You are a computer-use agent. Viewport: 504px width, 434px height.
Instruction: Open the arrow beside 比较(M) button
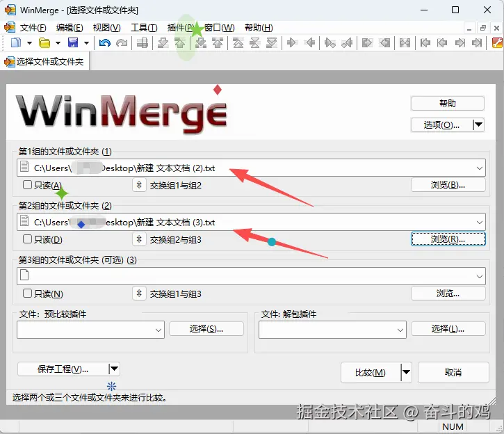(406, 372)
